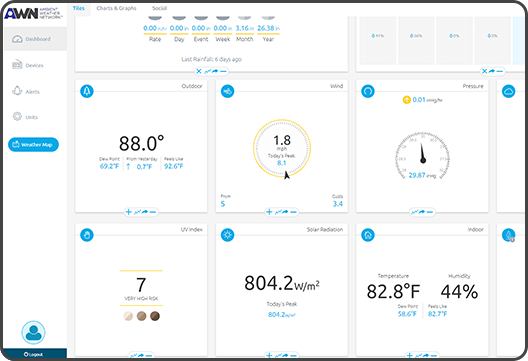528x361 pixels.
Task: Open the chart for the rainfall tile
Action: point(208,71)
